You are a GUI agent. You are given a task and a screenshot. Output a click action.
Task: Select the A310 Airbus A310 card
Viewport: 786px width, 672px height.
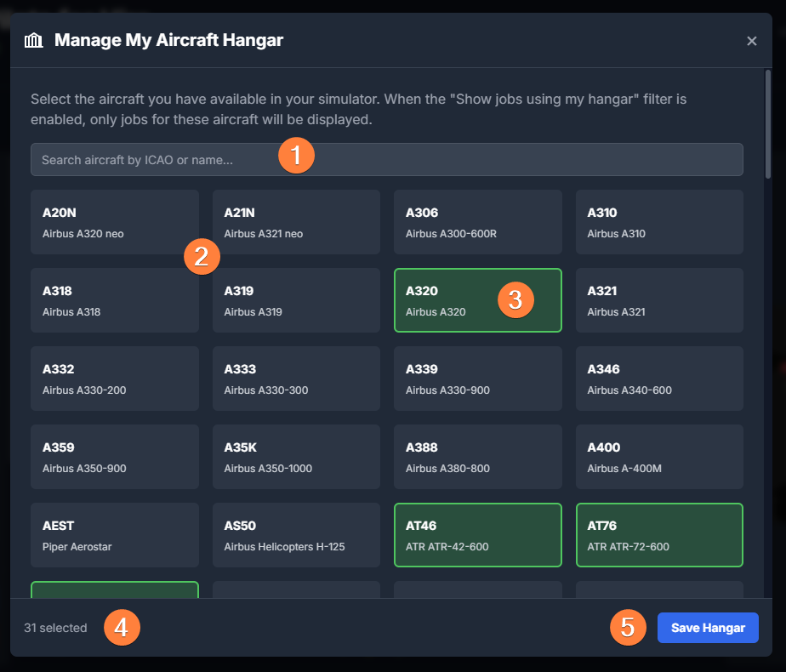659,222
